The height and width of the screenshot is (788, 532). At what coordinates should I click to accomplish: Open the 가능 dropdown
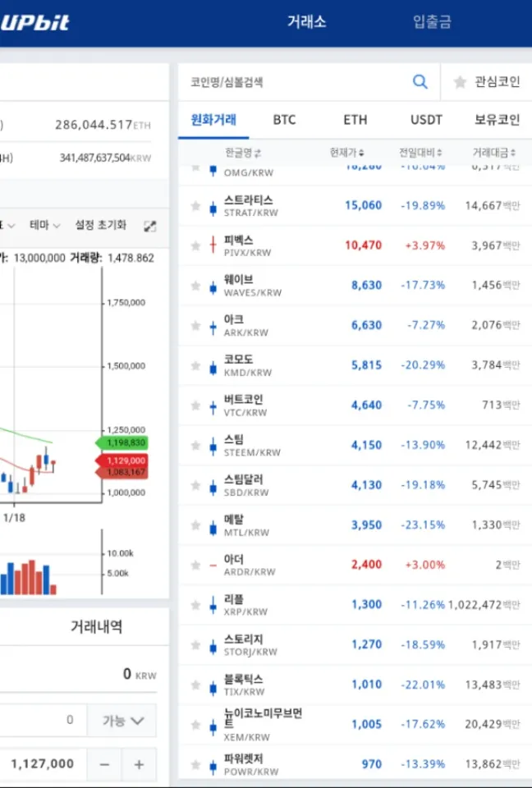122,721
